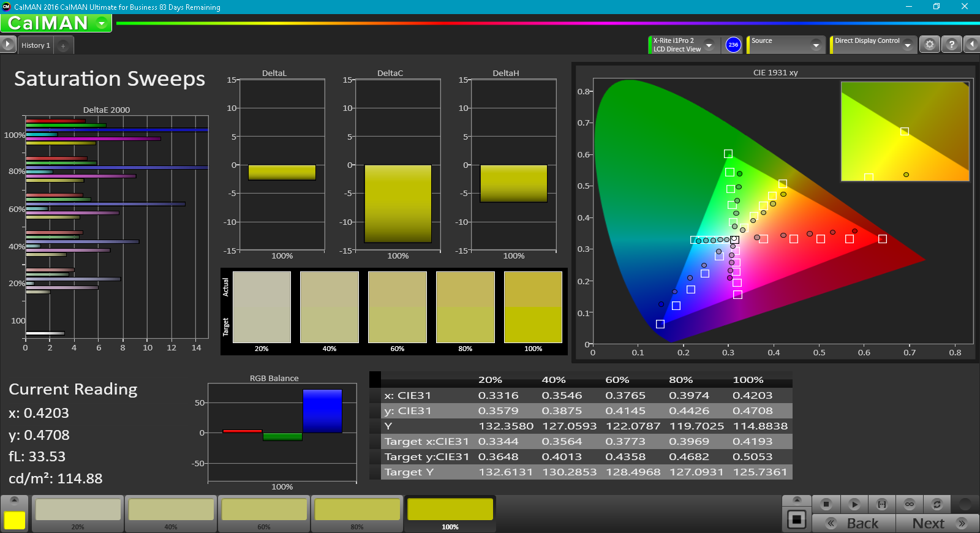The image size is (980, 533).
Task: Click the Target Y value 130.2853
Action: [x=569, y=472]
